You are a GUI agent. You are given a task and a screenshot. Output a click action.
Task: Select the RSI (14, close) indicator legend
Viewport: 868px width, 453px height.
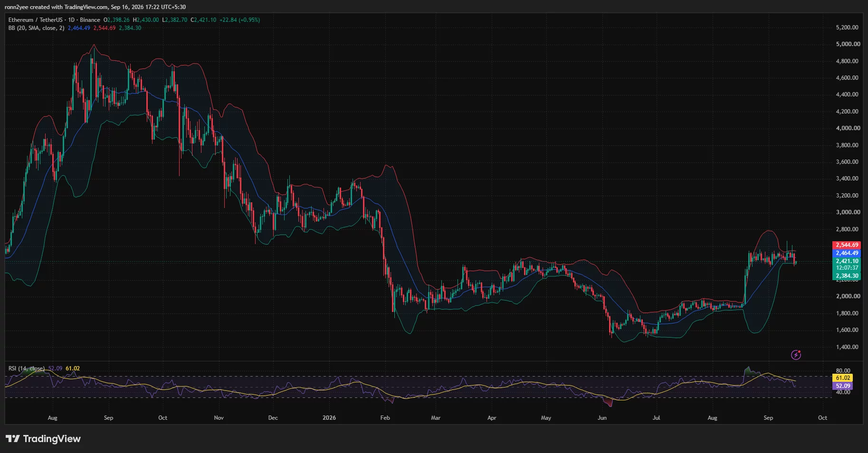pos(27,368)
